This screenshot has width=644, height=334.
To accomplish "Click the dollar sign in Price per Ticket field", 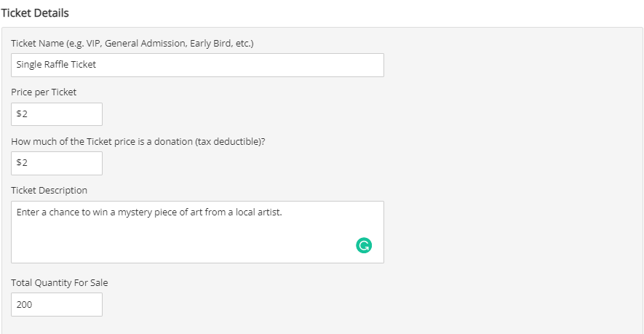I will point(19,114).
